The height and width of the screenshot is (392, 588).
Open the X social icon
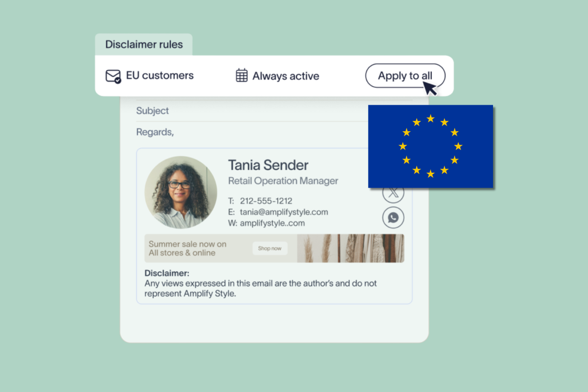coord(393,193)
